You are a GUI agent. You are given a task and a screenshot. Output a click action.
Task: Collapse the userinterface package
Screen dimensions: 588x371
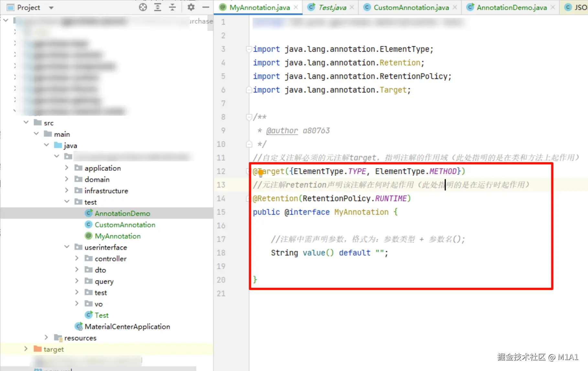coord(67,247)
